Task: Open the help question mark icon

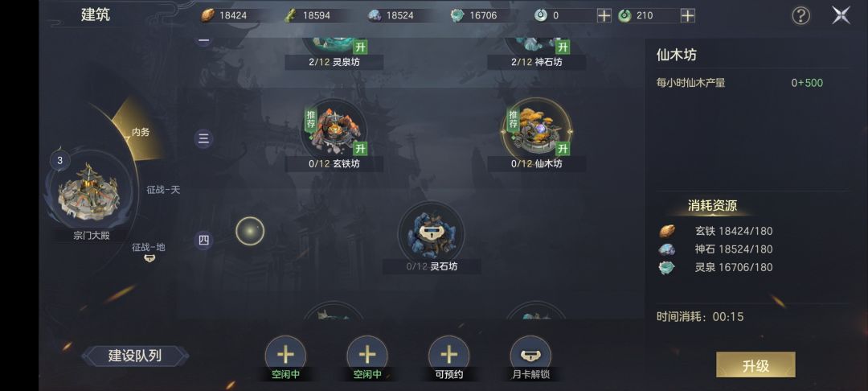Action: (800, 15)
